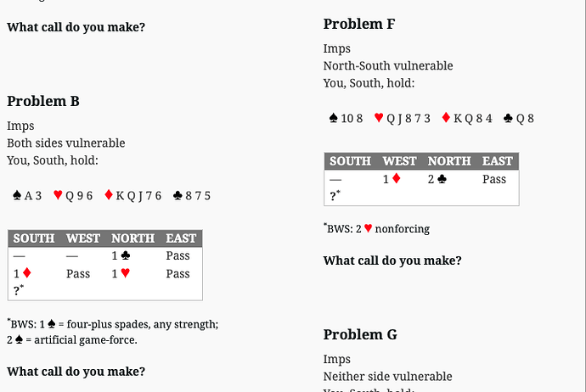Select the "Problem G" heading

coord(360,334)
